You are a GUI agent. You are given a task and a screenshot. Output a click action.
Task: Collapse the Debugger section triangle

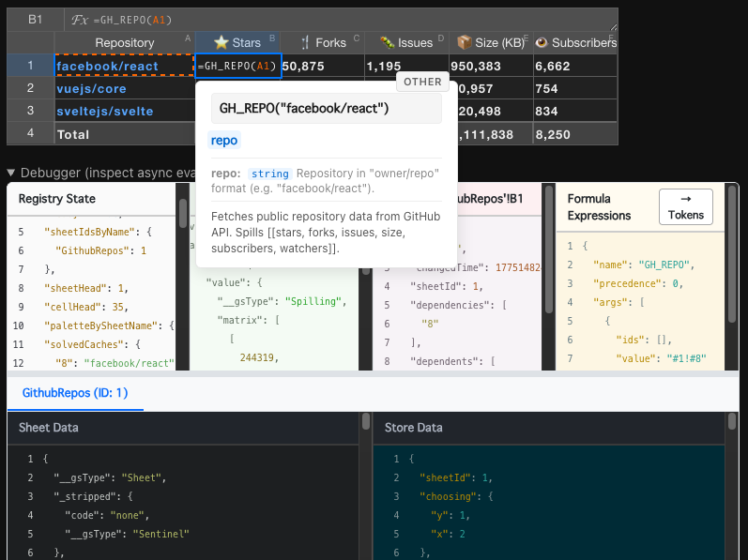pos(11,173)
